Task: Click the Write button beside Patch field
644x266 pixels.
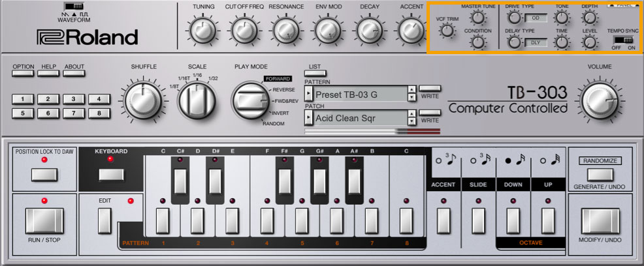Action: [430, 112]
